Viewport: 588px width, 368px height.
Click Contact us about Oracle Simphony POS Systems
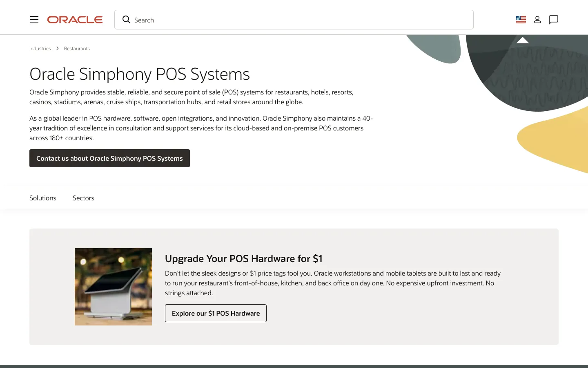109,158
